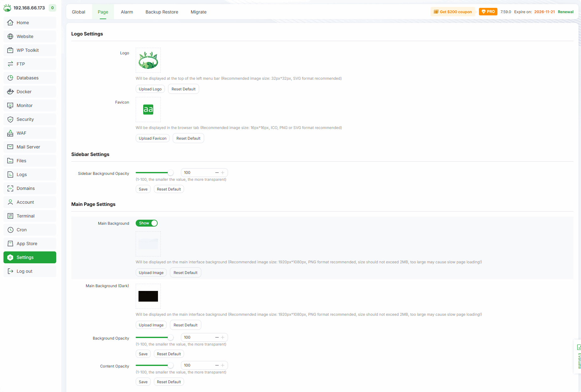The height and width of the screenshot is (392, 581).
Task: Click the Renewal link
Action: point(566,12)
